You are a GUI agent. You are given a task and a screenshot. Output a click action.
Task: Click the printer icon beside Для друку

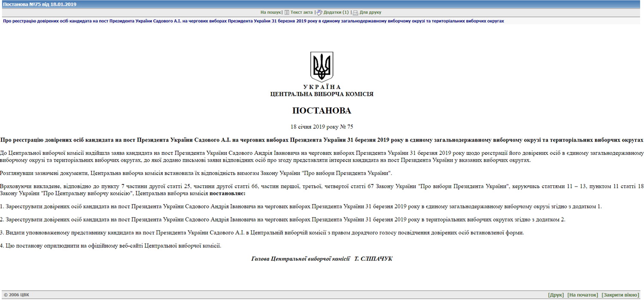click(x=355, y=12)
